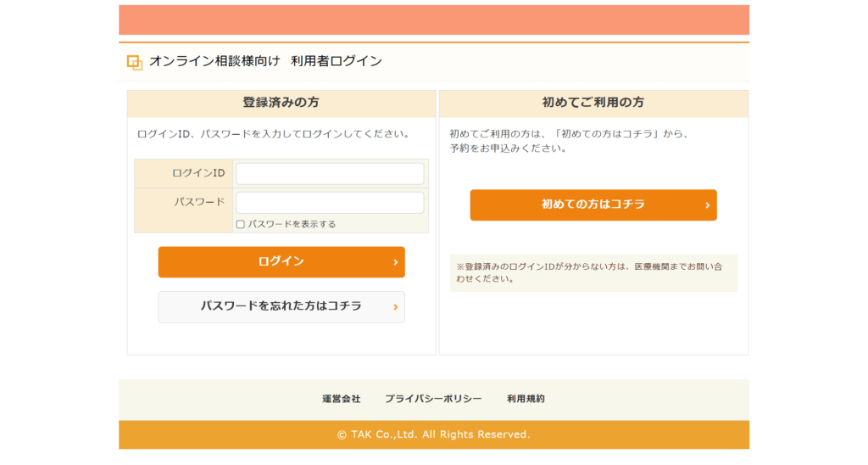Viewport: 868px width, 465px height.
Task: Click the arrow on the ログイン button
Action: (x=395, y=262)
